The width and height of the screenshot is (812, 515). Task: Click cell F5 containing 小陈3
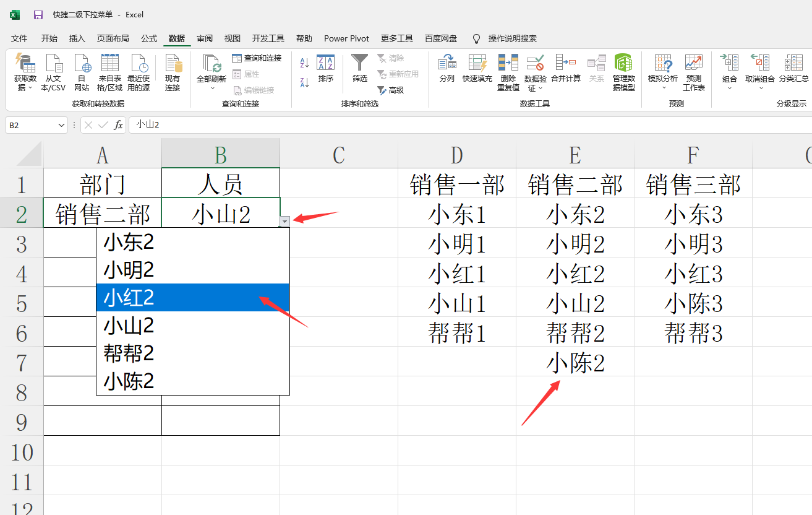[693, 303]
